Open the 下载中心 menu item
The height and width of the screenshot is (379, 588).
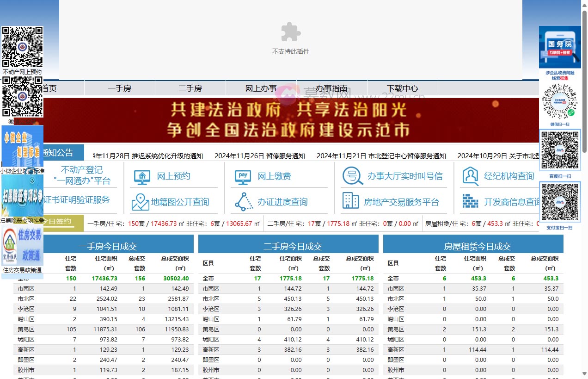click(402, 88)
